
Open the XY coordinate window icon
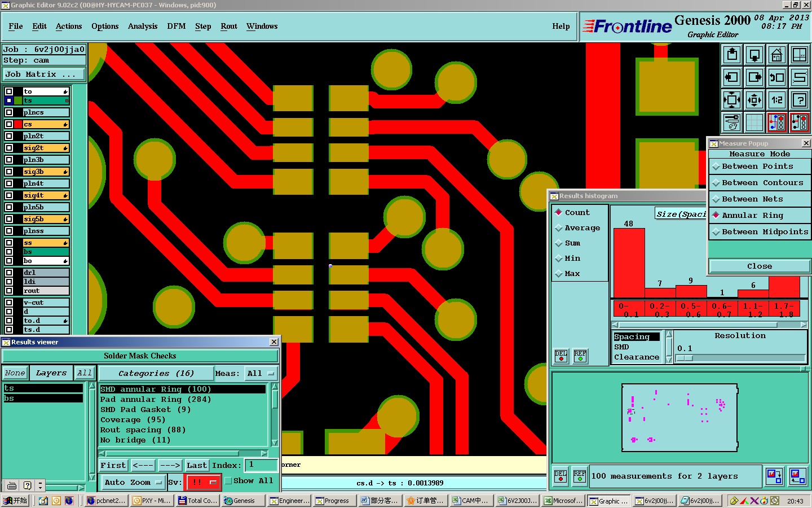pyautogui.click(x=800, y=55)
